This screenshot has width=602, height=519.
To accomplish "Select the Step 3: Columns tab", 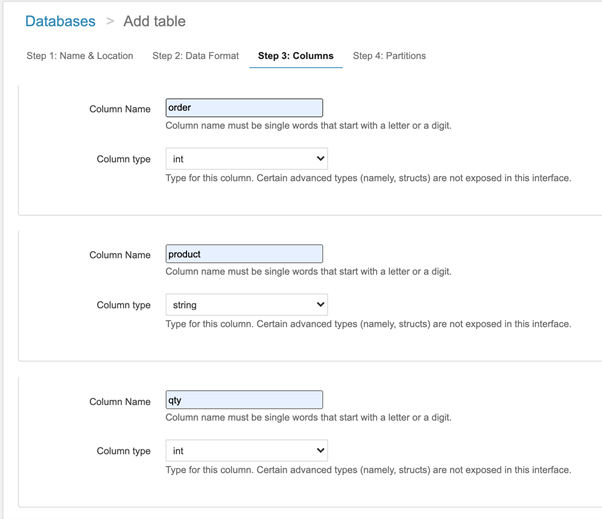I will tap(296, 56).
